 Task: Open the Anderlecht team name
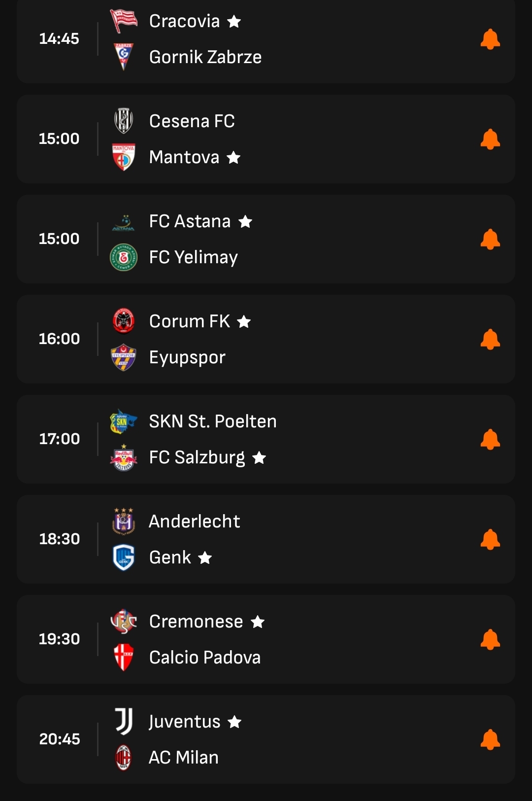tap(195, 522)
